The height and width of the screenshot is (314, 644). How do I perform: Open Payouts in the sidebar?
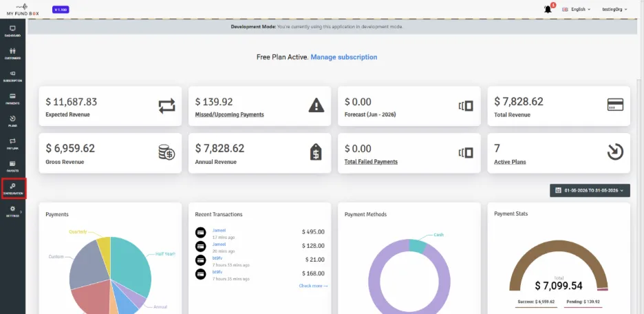tap(12, 167)
